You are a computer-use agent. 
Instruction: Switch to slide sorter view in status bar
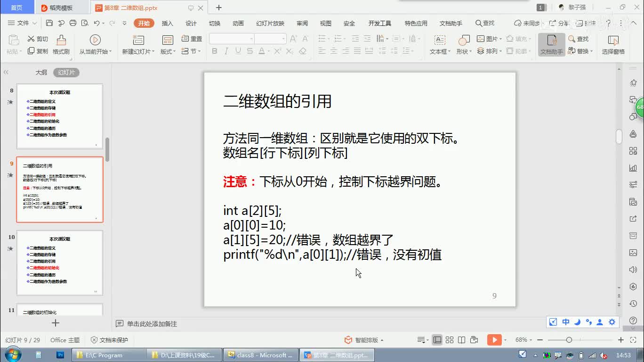click(x=450, y=340)
